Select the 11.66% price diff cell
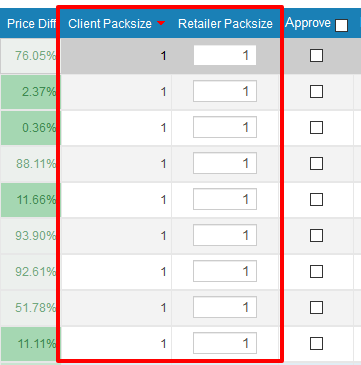 pyautogui.click(x=29, y=200)
